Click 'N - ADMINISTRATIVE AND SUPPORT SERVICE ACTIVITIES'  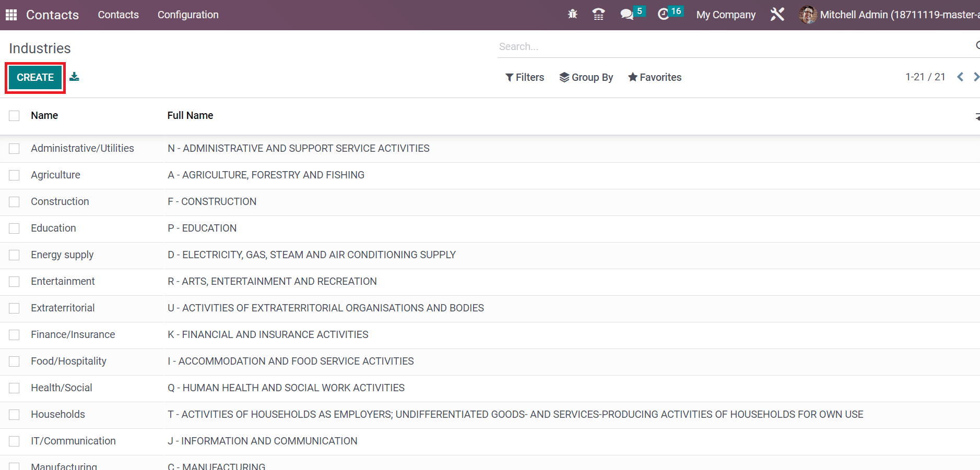[299, 148]
